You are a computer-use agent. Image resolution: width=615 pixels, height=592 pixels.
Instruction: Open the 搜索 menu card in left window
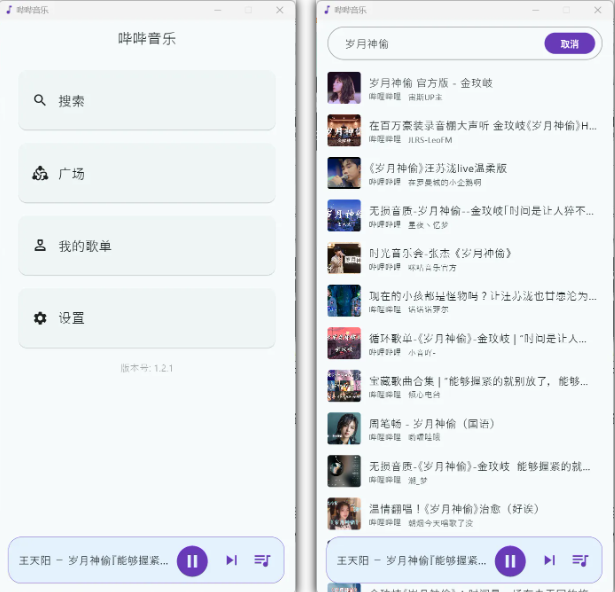click(147, 100)
